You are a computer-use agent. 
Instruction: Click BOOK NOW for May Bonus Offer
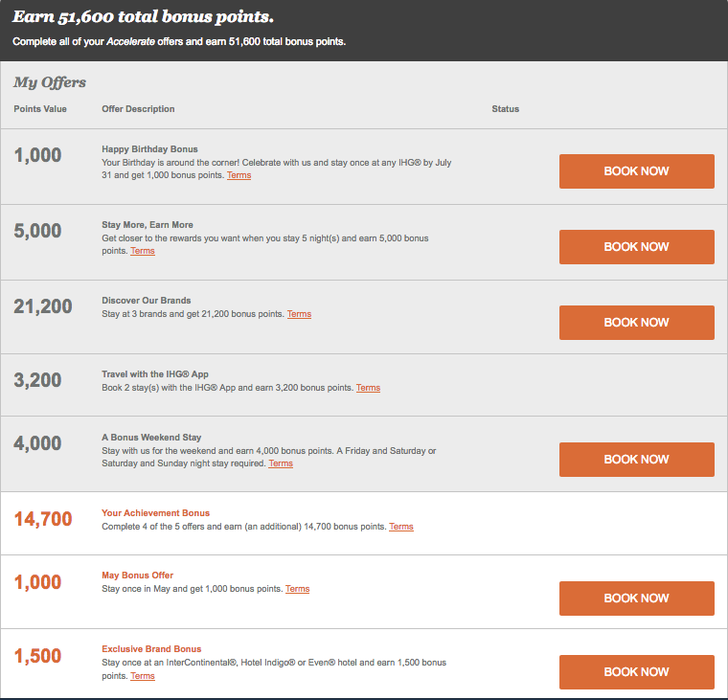coord(636,598)
